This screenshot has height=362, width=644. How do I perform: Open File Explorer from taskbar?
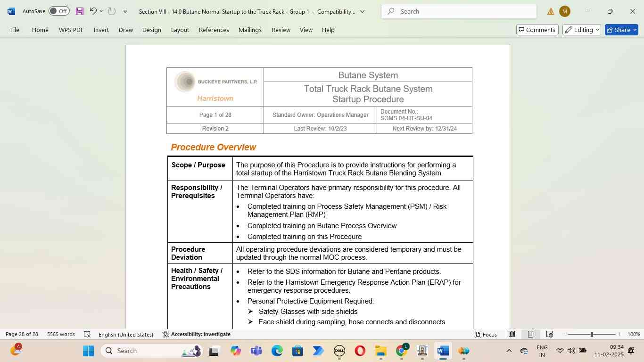pyautogui.click(x=380, y=351)
